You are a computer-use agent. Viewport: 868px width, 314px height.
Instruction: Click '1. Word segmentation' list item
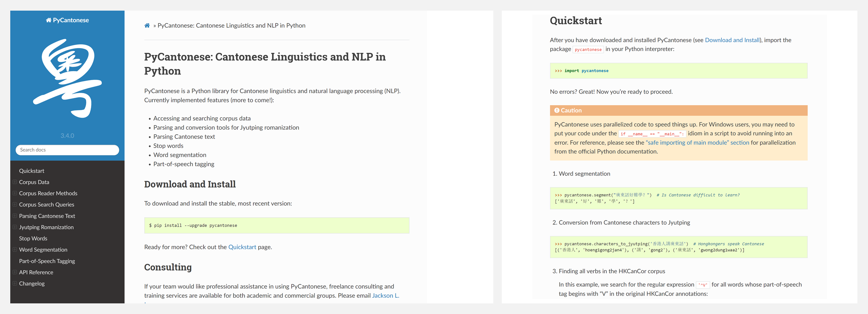point(581,174)
